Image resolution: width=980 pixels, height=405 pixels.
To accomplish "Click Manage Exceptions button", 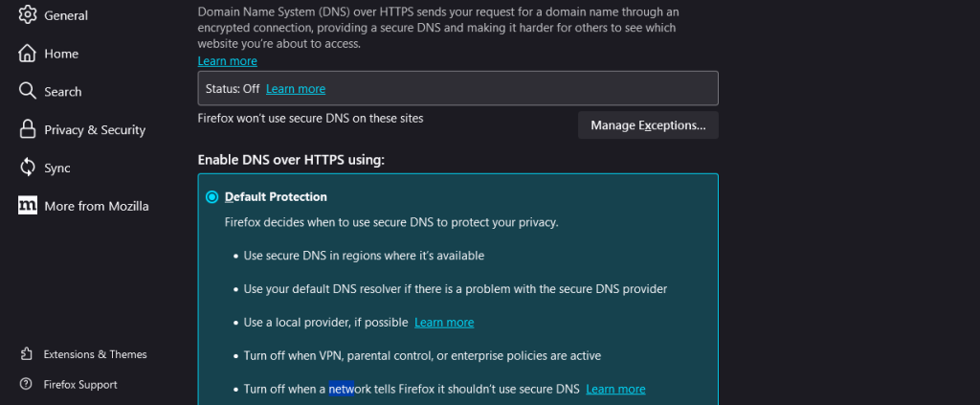I will [x=648, y=125].
